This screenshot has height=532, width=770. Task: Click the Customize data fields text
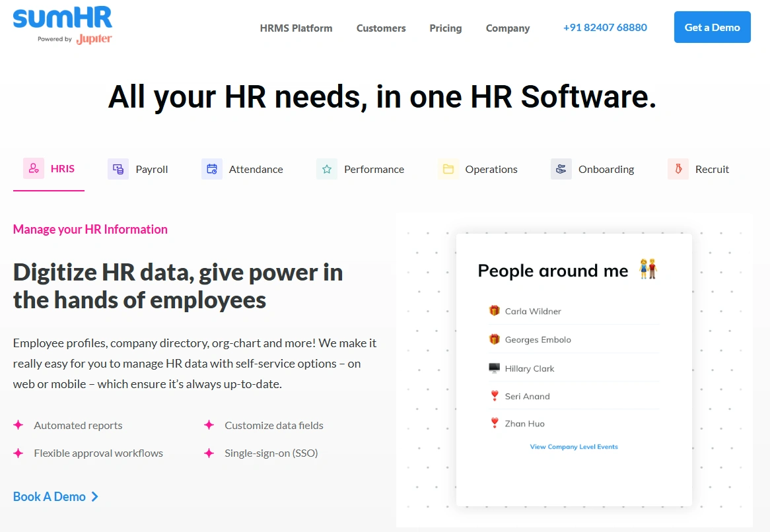pos(274,426)
